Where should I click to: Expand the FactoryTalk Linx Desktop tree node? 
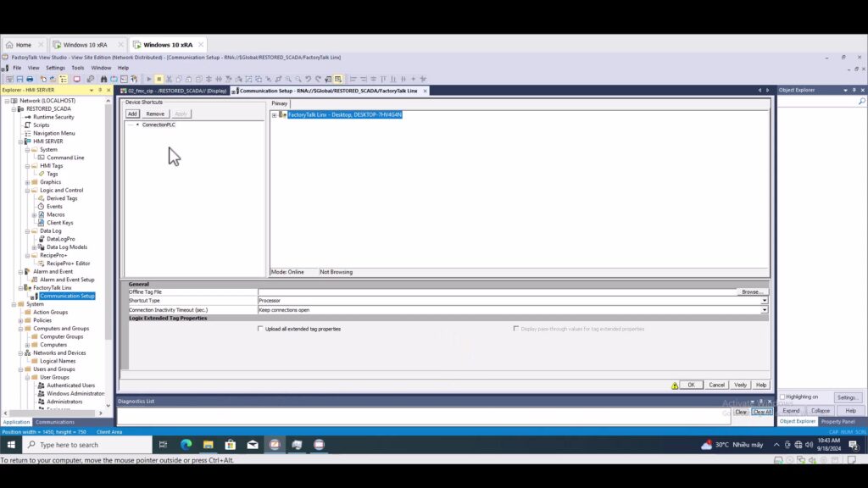274,114
